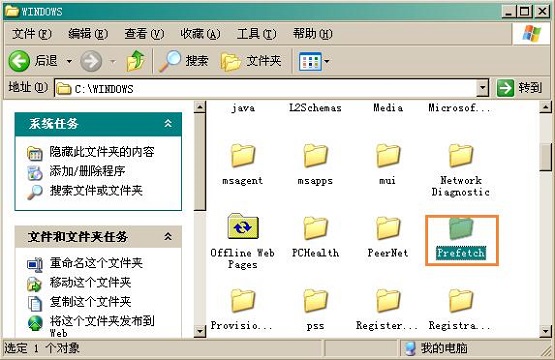Collapse the 文件和文件夹任务 panel
The image size is (555, 360).
point(168,236)
